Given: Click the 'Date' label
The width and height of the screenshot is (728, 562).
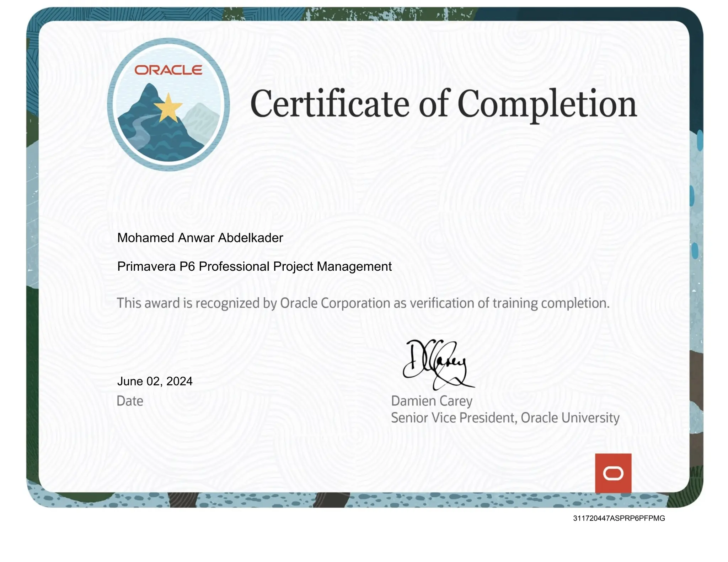Looking at the screenshot, I should [130, 401].
